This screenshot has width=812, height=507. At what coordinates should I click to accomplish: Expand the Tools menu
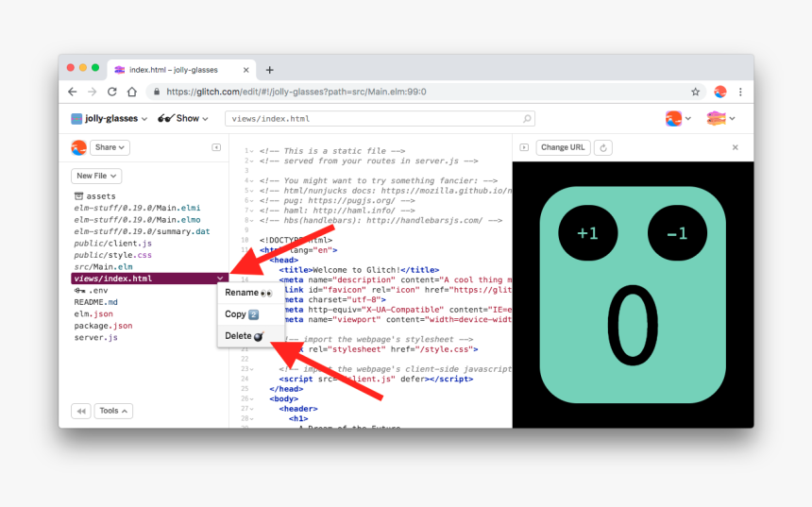tap(113, 412)
